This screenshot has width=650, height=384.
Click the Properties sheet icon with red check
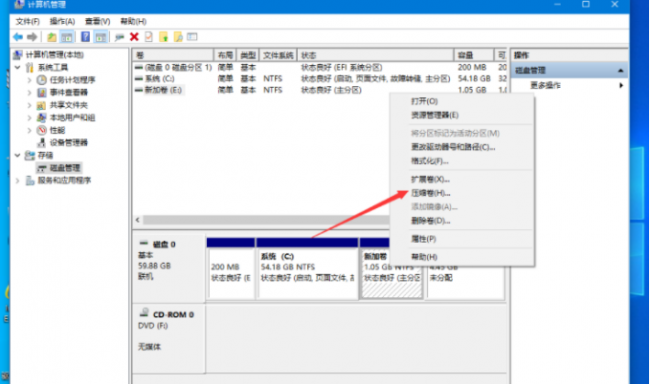point(148,37)
